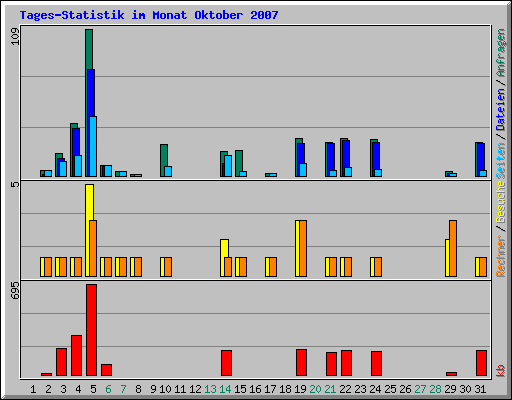Select day '12' on the x-axis
Image resolution: width=512 pixels, height=400 pixels.
[195, 389]
